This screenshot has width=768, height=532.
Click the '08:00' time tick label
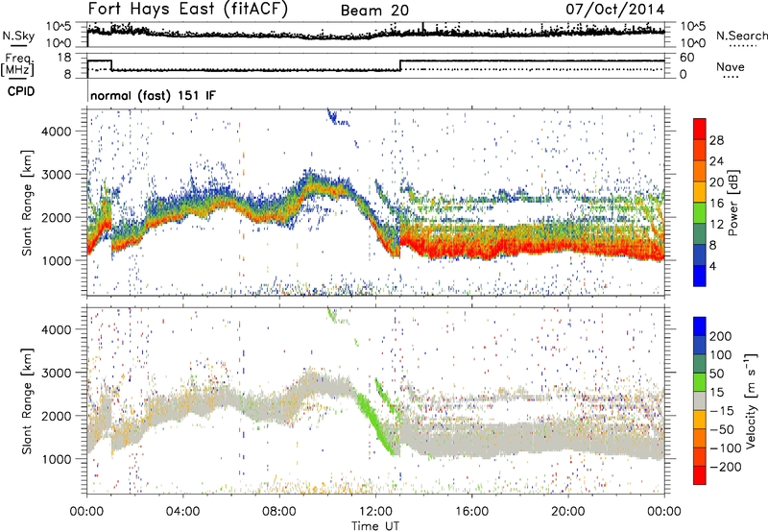click(279, 512)
